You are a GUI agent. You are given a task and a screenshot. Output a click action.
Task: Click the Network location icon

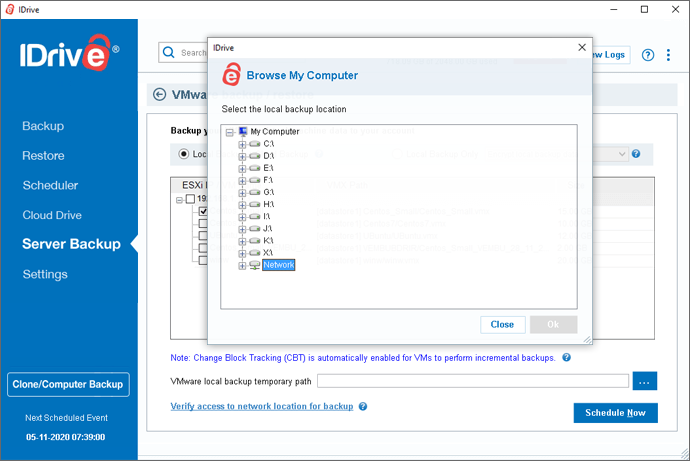(255, 265)
